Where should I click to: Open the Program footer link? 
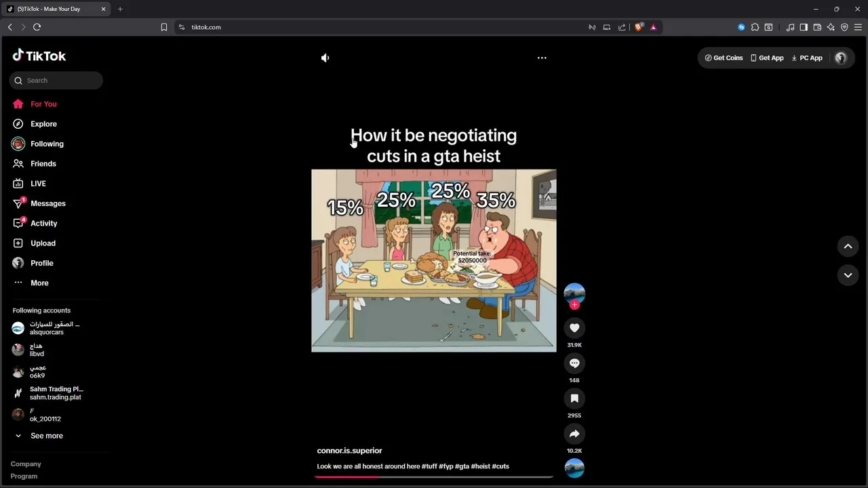tap(24, 476)
